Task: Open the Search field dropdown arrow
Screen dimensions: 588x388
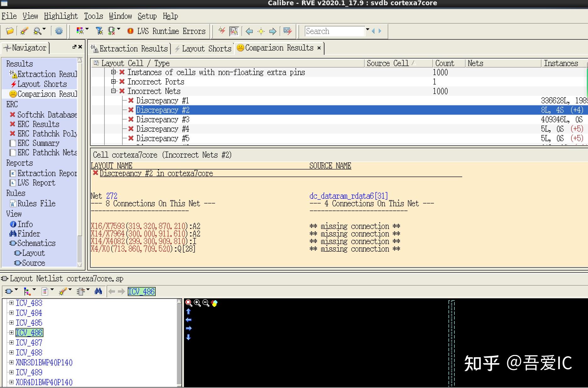Action: click(367, 30)
